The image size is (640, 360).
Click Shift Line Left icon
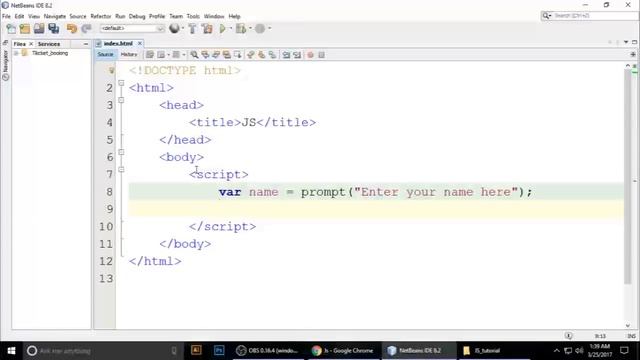click(286, 55)
